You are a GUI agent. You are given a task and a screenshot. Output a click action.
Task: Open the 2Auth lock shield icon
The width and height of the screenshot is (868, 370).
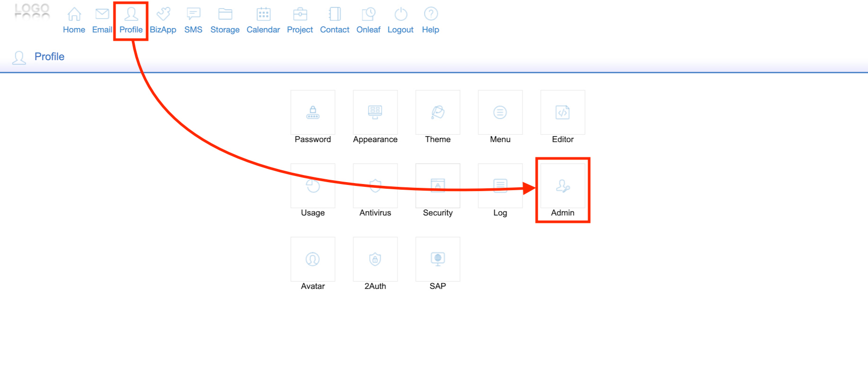pyautogui.click(x=375, y=259)
